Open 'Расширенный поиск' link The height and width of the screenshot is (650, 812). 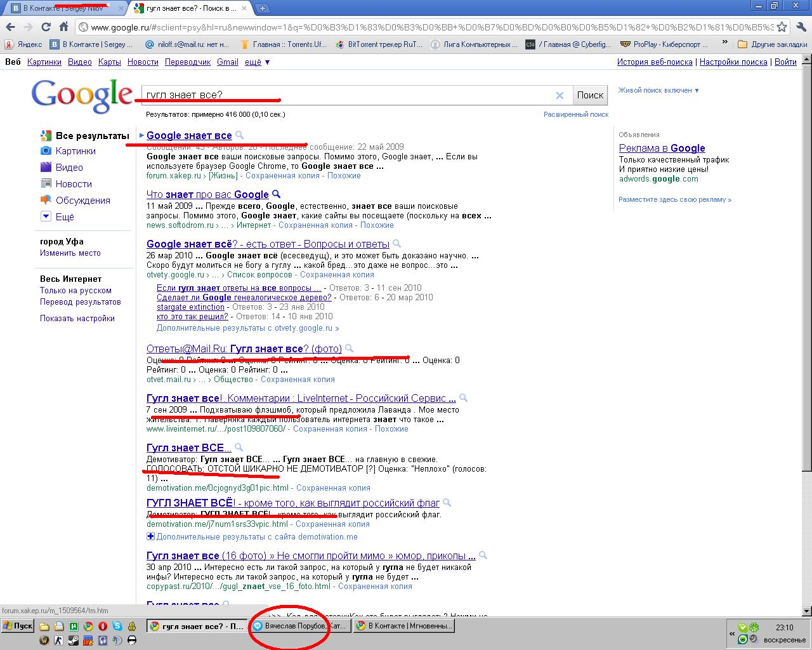576,114
